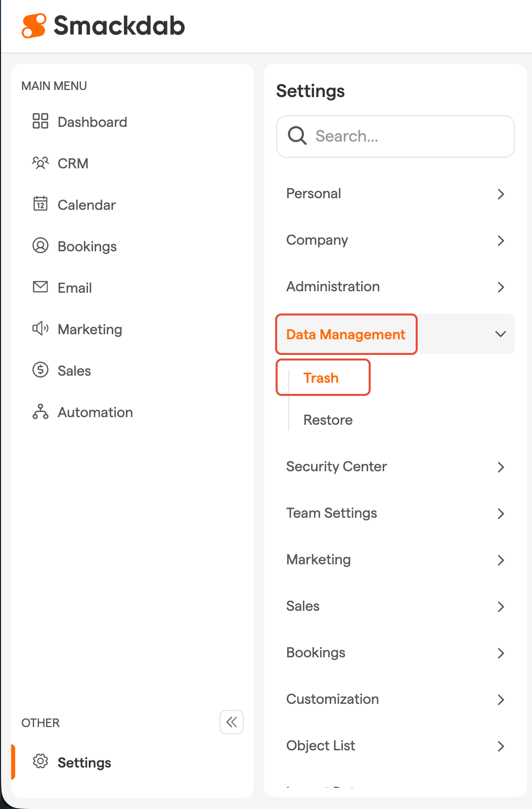The image size is (532, 809).
Task: Click the Email envelope icon
Action: pyautogui.click(x=40, y=287)
